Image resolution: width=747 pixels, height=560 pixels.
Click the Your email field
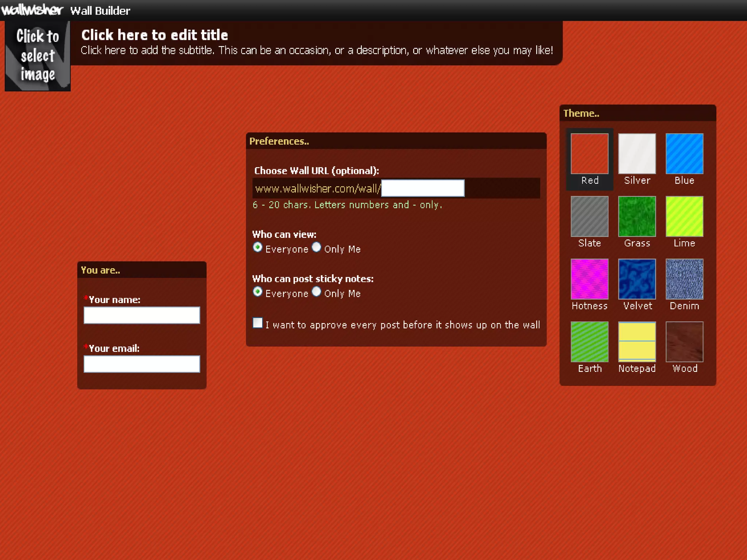pos(142,364)
